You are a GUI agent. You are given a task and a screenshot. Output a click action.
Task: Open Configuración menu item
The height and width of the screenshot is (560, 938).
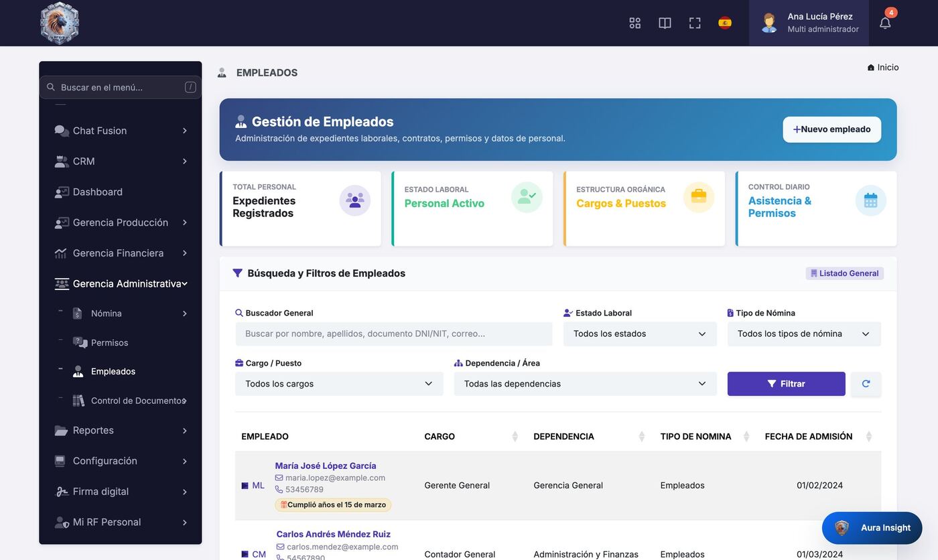coord(105,461)
